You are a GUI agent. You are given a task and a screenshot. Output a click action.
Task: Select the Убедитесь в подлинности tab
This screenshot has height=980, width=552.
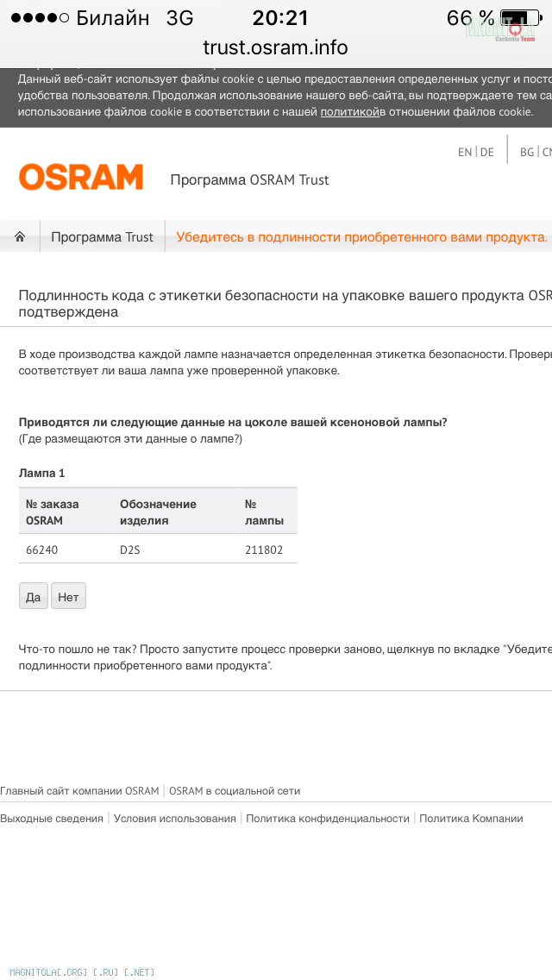tap(362, 237)
